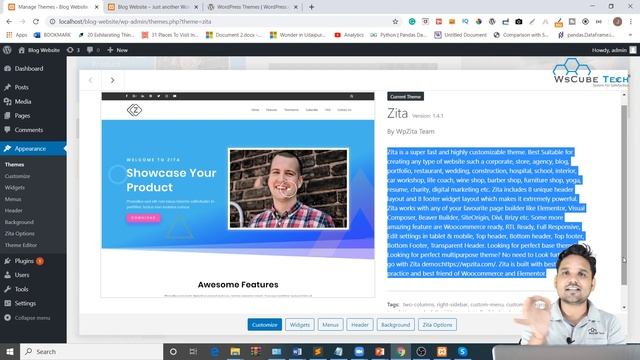Open the Analytics bookmark

pos(349,35)
